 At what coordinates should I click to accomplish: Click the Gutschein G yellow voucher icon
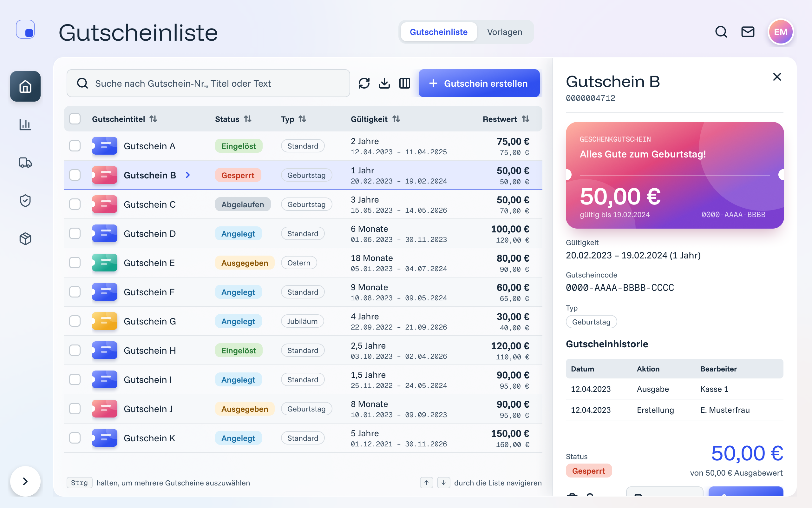[x=105, y=321]
